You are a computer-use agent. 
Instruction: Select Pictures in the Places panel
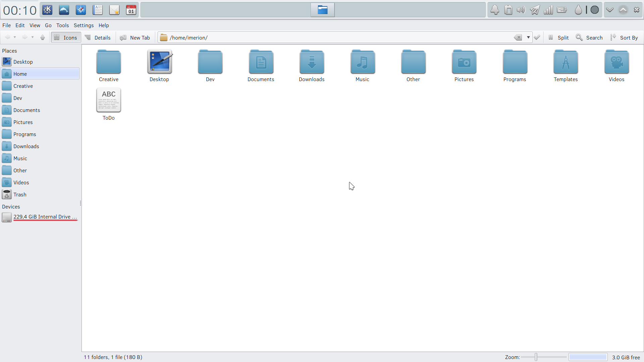tap(40, 122)
